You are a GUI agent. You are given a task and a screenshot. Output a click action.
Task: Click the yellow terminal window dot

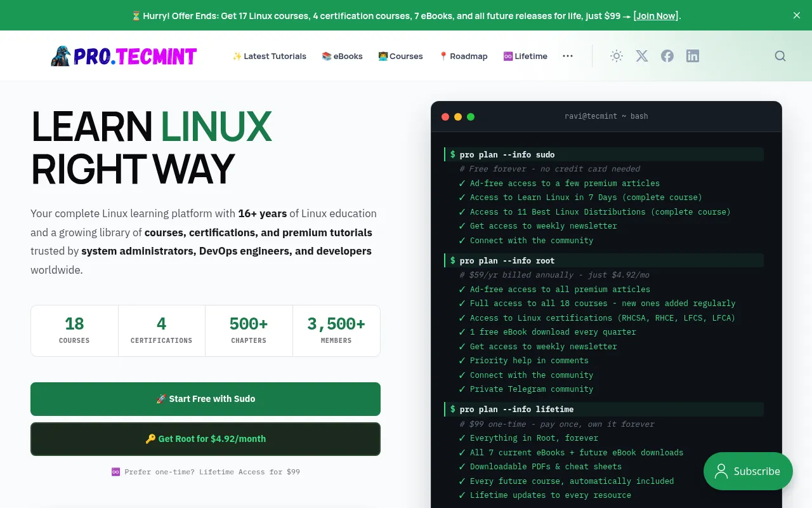click(458, 117)
